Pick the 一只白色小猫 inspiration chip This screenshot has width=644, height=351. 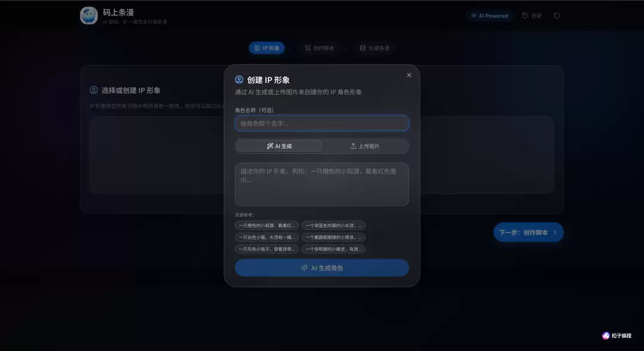pos(267,237)
